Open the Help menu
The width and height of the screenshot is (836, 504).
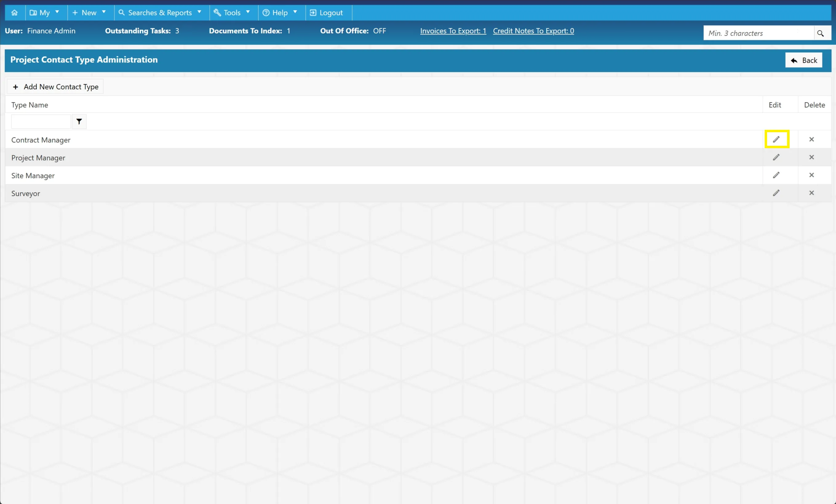pyautogui.click(x=280, y=13)
